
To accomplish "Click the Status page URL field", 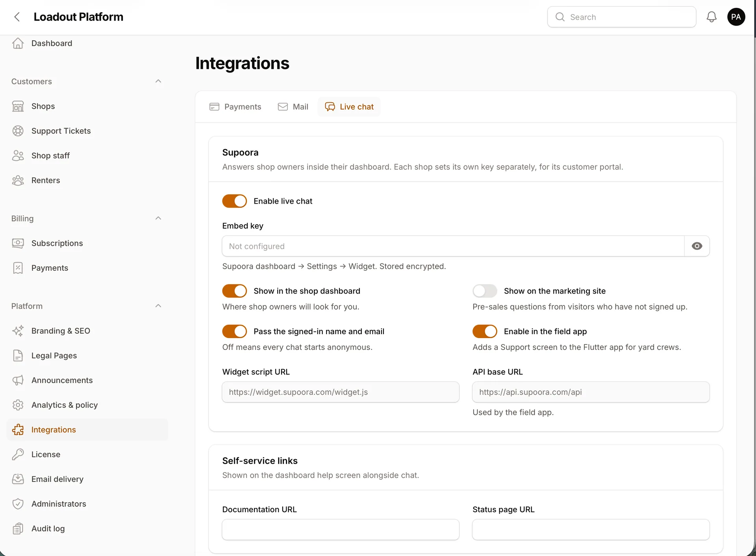I will [591, 530].
